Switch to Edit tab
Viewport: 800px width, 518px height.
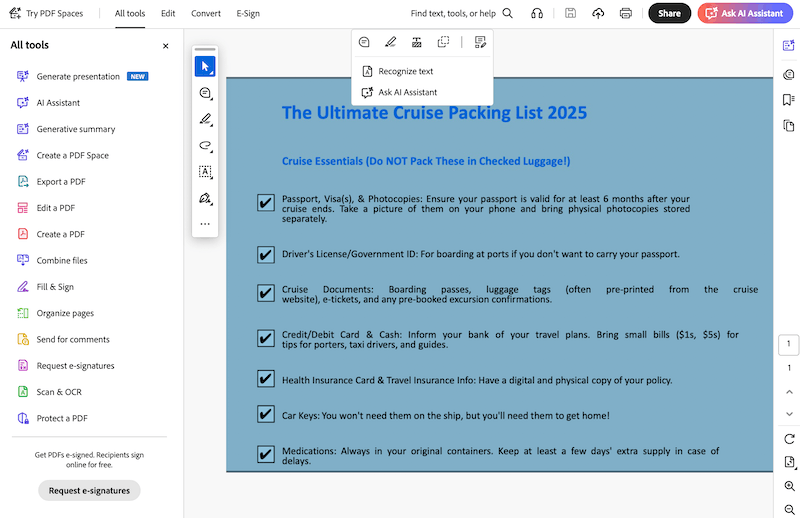[168, 14]
